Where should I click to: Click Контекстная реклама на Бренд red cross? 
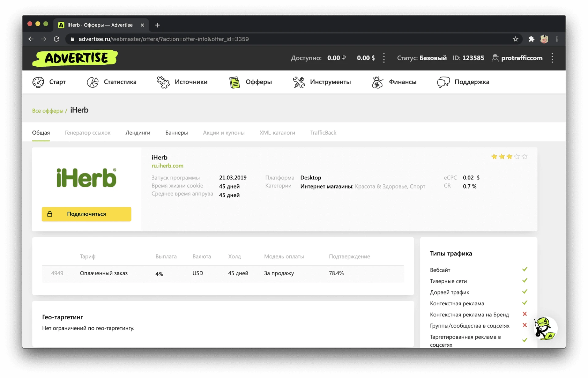tap(525, 314)
